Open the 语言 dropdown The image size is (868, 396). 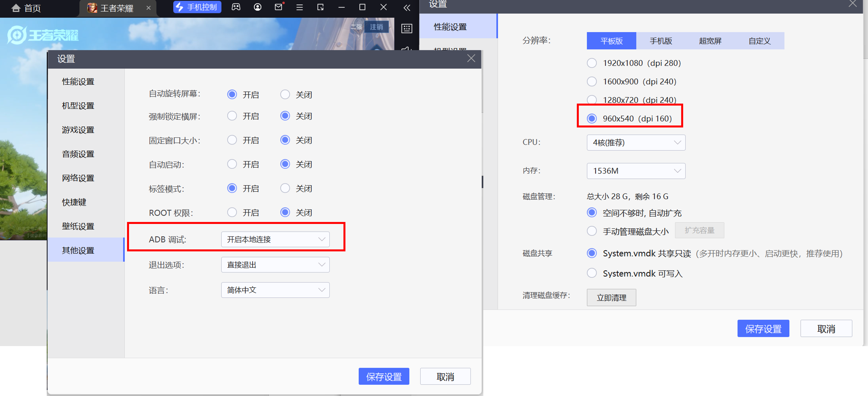275,290
